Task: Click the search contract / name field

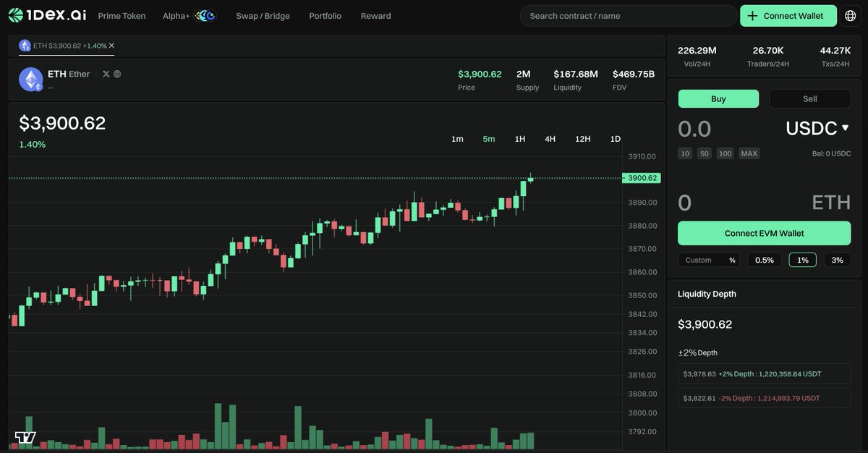Action: [x=628, y=16]
